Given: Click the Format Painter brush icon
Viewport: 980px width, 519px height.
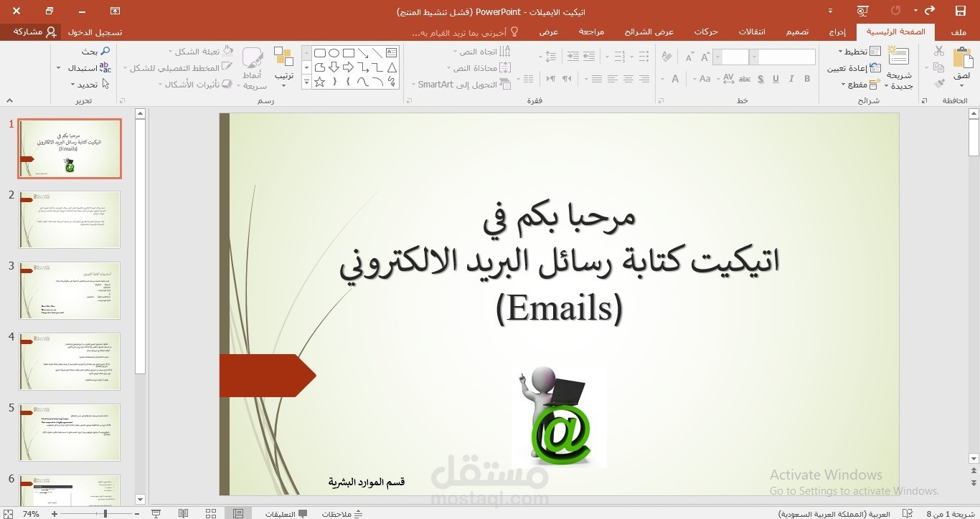Looking at the screenshot, I should coord(939,84).
